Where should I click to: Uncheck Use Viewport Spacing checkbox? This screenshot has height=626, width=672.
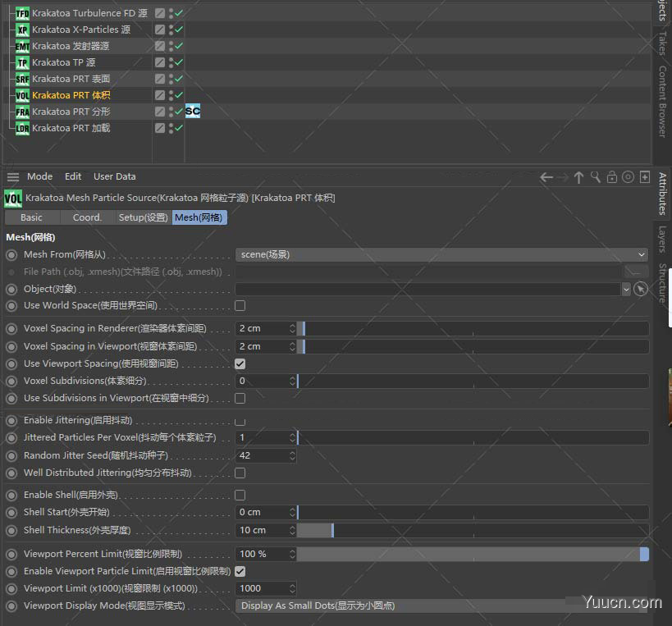[240, 363]
